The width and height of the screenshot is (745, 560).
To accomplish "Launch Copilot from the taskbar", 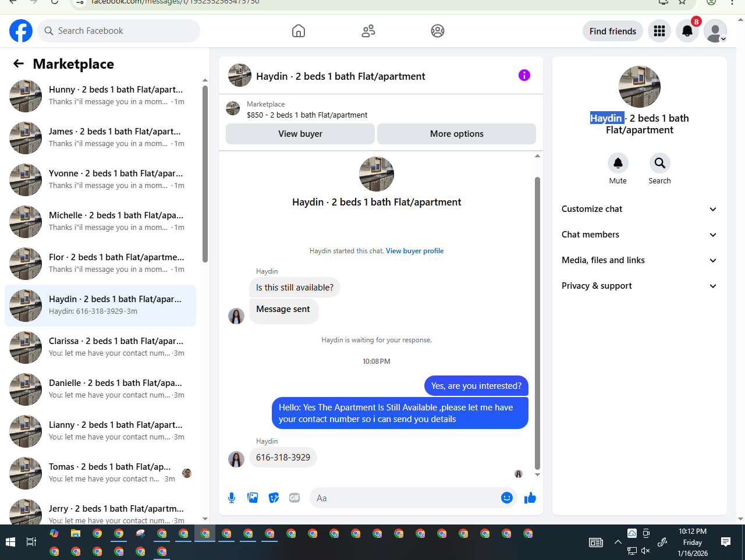I will pyautogui.click(x=54, y=533).
